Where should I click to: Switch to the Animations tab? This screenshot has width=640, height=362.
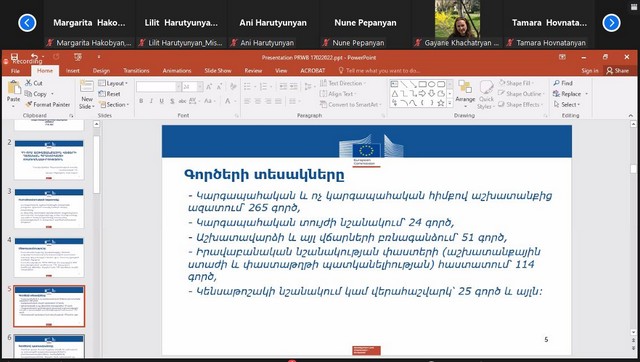(x=177, y=71)
